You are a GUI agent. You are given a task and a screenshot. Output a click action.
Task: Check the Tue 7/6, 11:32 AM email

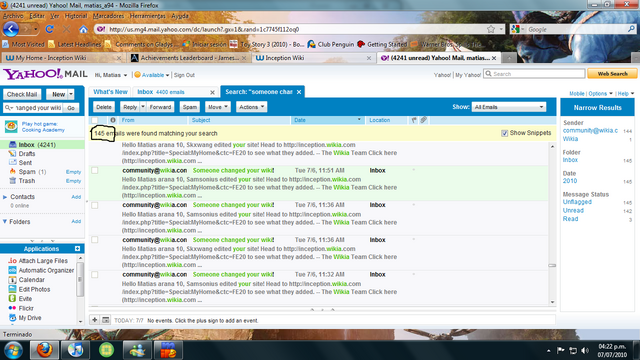(x=95, y=275)
